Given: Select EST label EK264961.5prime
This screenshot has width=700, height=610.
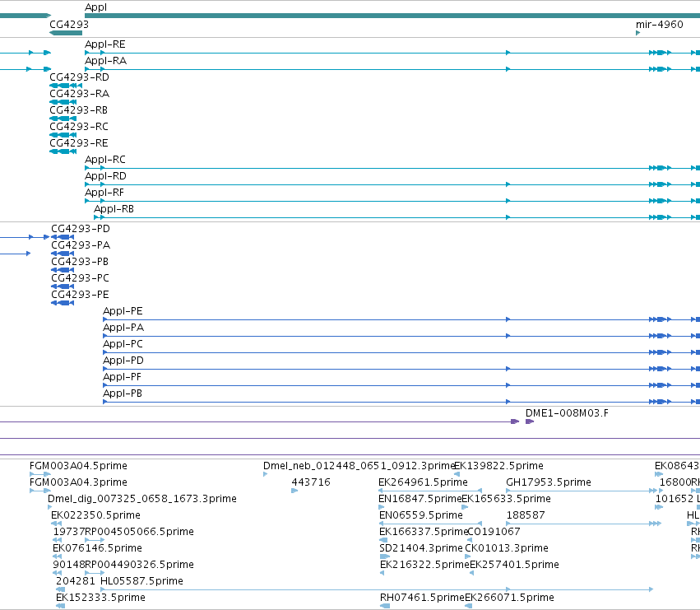Looking at the screenshot, I should pyautogui.click(x=423, y=482).
